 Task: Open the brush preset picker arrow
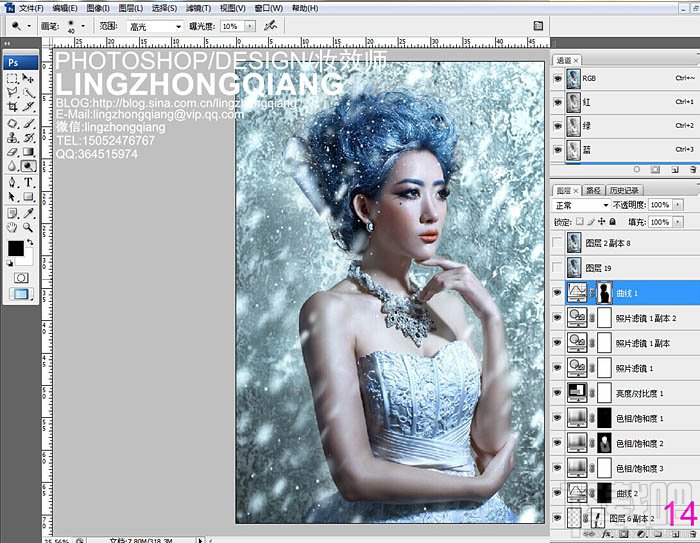pos(83,26)
